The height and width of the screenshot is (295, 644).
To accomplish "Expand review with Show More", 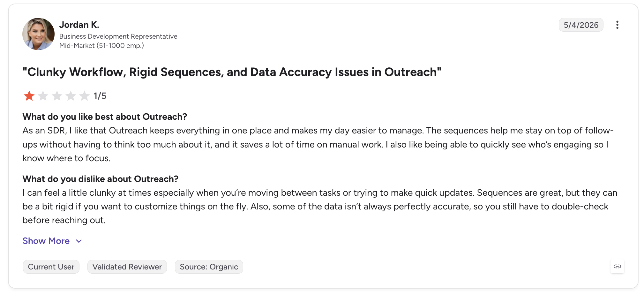I will click(46, 241).
